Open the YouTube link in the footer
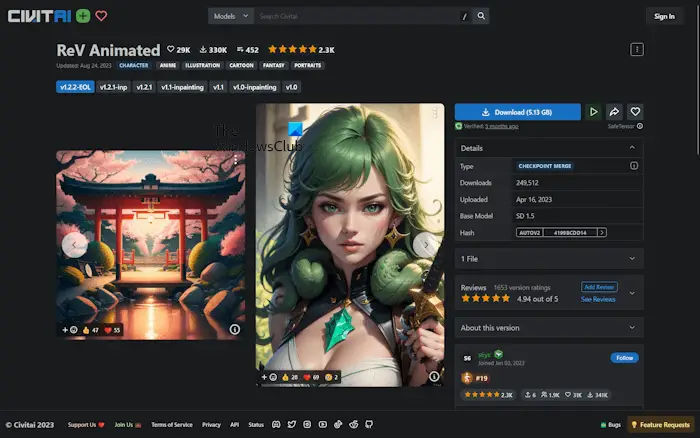Image resolution: width=700 pixels, height=438 pixels. pyautogui.click(x=322, y=424)
